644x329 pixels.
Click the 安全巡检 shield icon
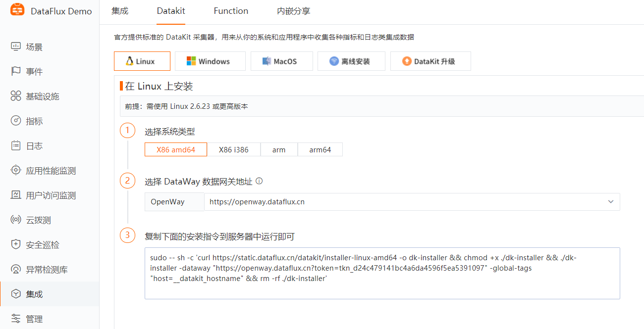[16, 245]
